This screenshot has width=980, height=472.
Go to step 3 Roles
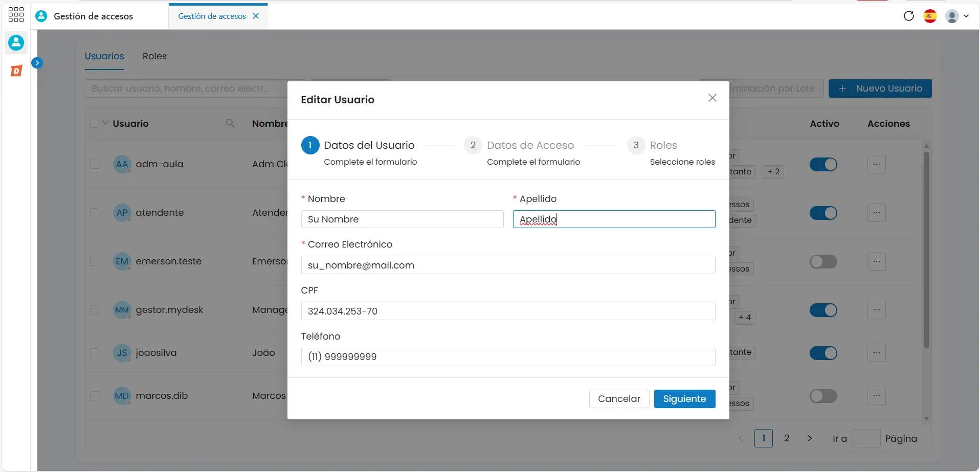coord(671,152)
